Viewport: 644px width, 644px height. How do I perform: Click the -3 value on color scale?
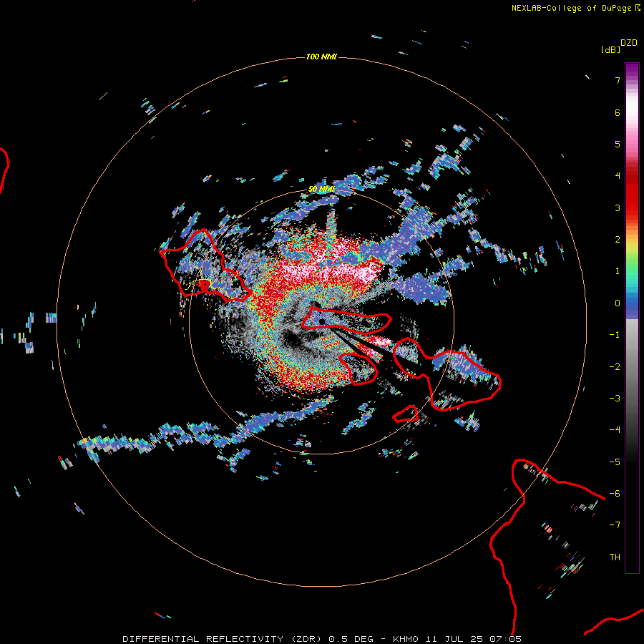(615, 399)
